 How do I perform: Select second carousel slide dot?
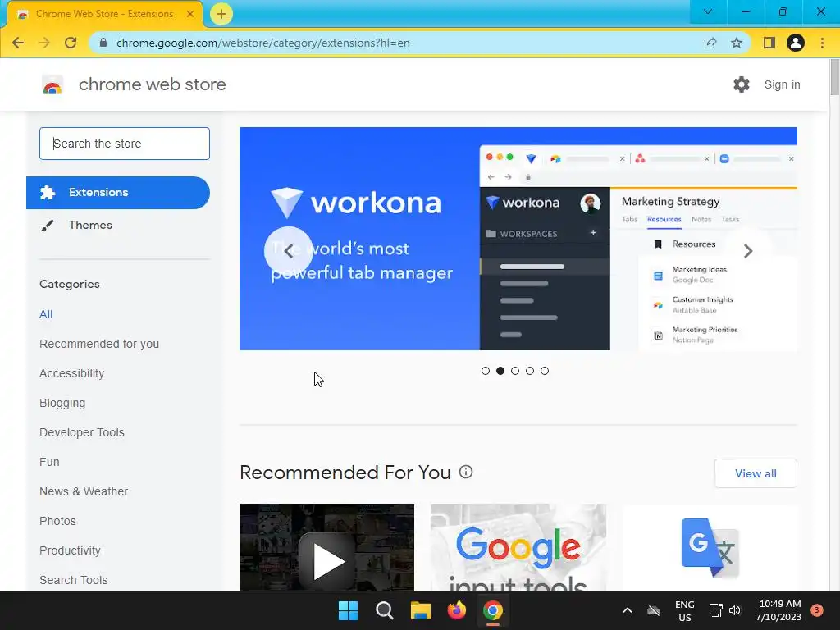coord(500,371)
